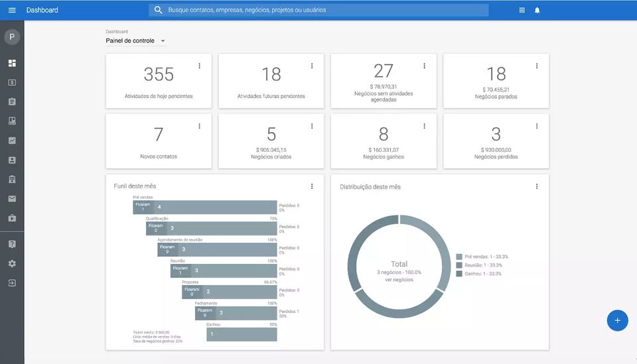Open the reports chart icon in the sidebar
Screen dimensions: 637x364
(12, 141)
